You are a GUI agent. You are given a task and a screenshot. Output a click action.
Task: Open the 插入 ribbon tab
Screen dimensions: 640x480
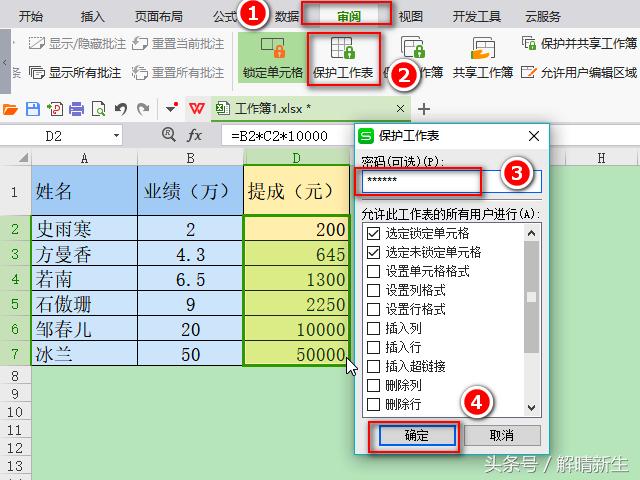click(93, 17)
